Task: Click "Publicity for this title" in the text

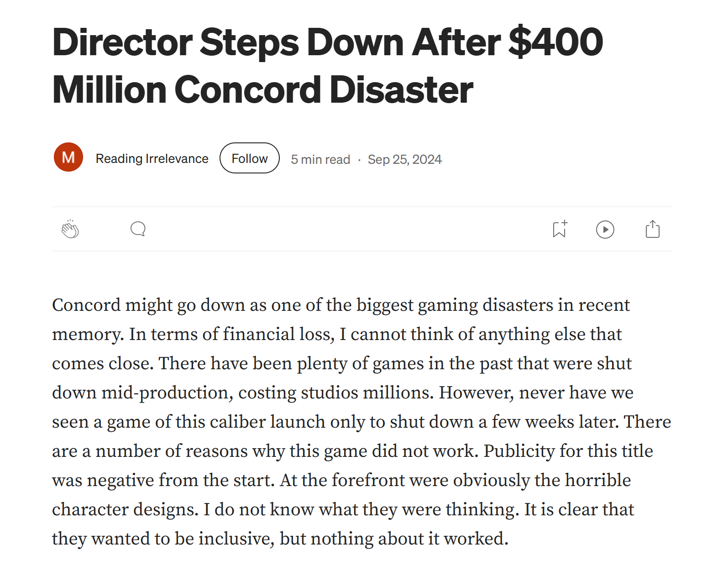Action: pos(568,451)
